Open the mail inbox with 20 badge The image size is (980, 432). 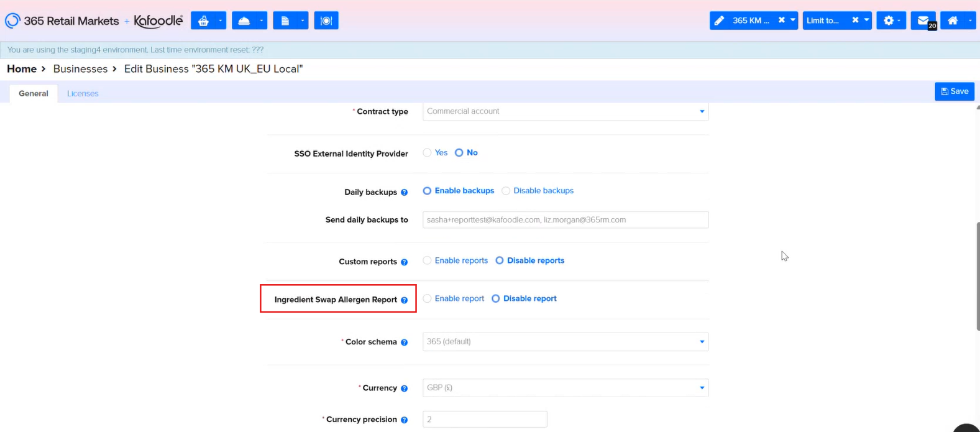[x=923, y=21]
